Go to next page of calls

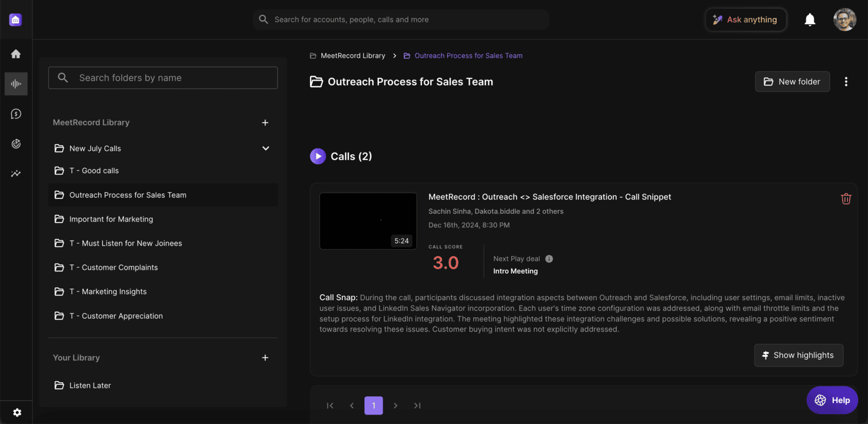click(x=395, y=405)
